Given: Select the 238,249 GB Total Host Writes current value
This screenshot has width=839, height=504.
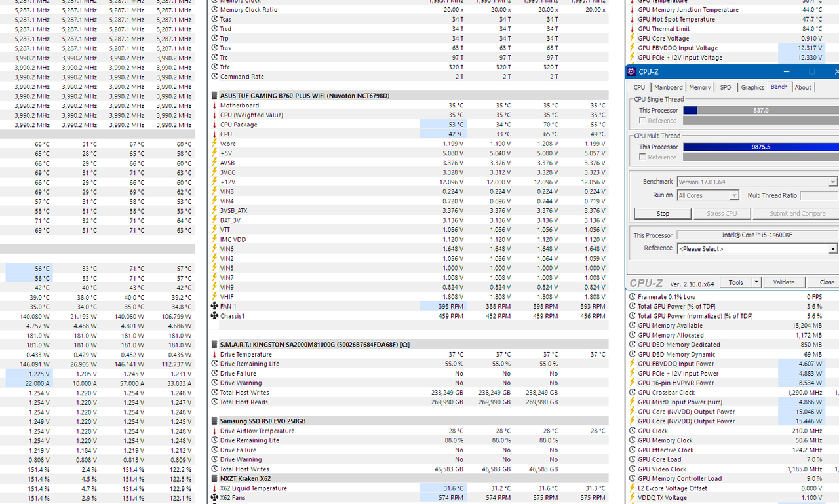Looking at the screenshot, I should [x=446, y=393].
